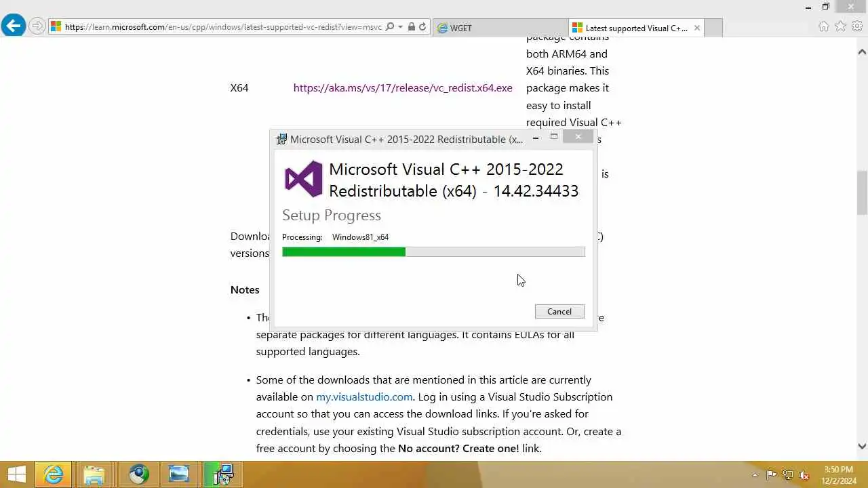Image resolution: width=868 pixels, height=488 pixels.
Task: Restore down the Internet Explorer window
Action: point(826,7)
